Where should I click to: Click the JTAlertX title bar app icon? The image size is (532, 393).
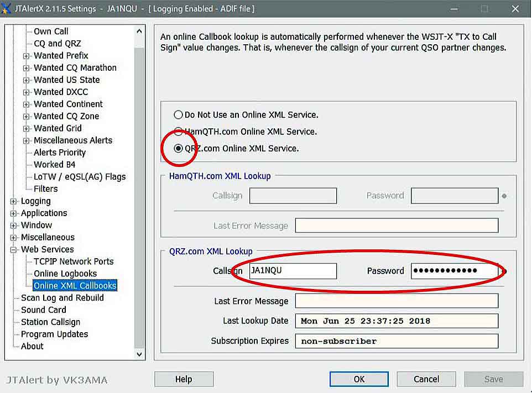pos(7,9)
